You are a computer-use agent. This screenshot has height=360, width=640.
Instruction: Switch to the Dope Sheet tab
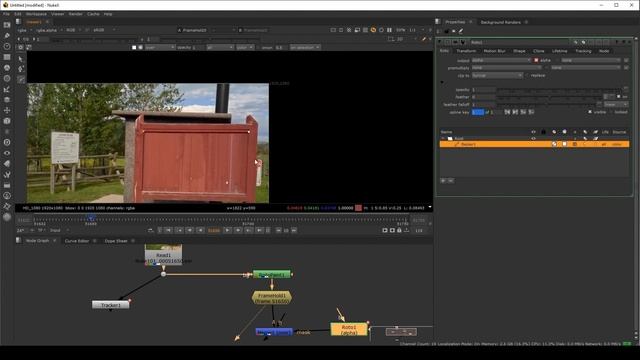pyautogui.click(x=116, y=241)
